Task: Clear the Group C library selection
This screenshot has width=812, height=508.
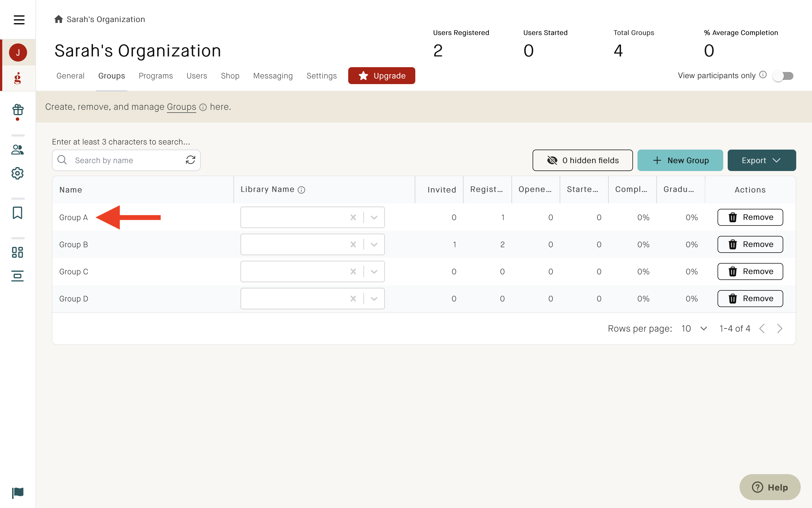Action: (x=353, y=271)
